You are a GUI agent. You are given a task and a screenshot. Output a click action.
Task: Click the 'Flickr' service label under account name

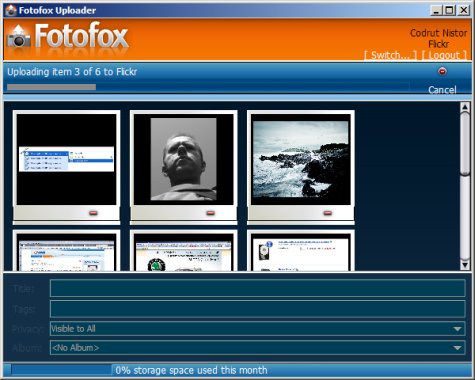pos(438,44)
